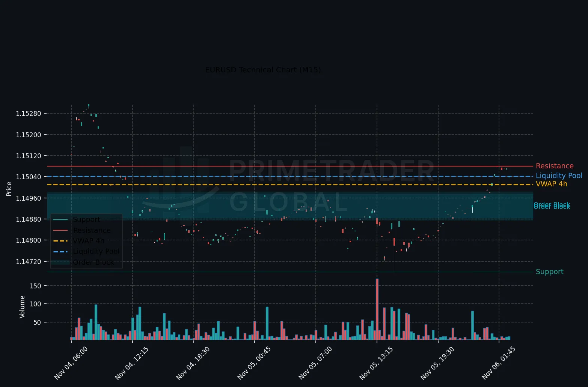This screenshot has width=588, height=387.
Task: Click the Liquidity Pool entry in the legend
Action: point(96,251)
